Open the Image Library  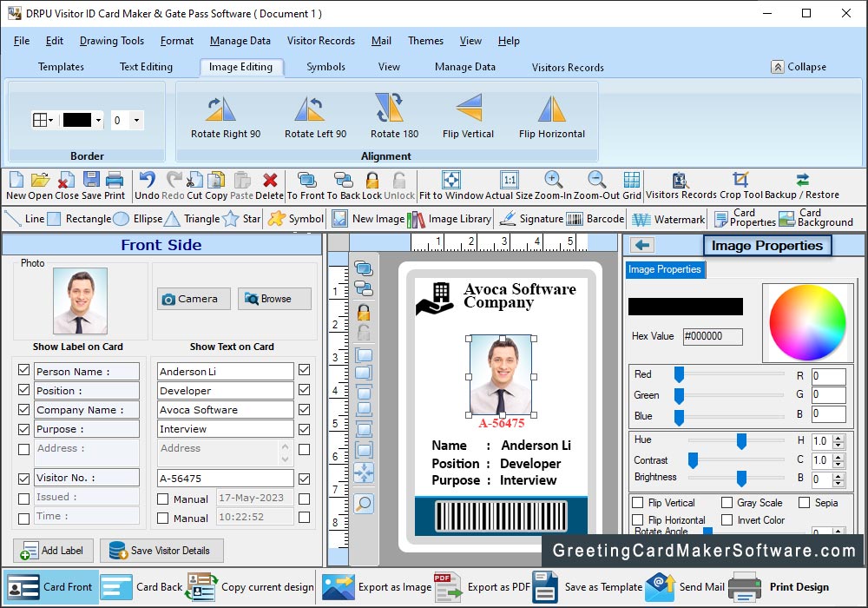pyautogui.click(x=449, y=219)
